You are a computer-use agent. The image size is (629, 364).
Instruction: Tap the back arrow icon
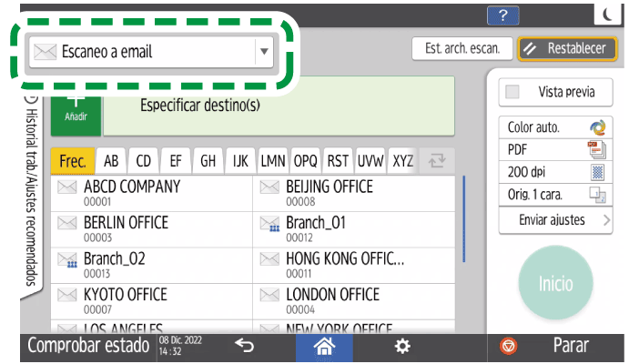click(243, 347)
